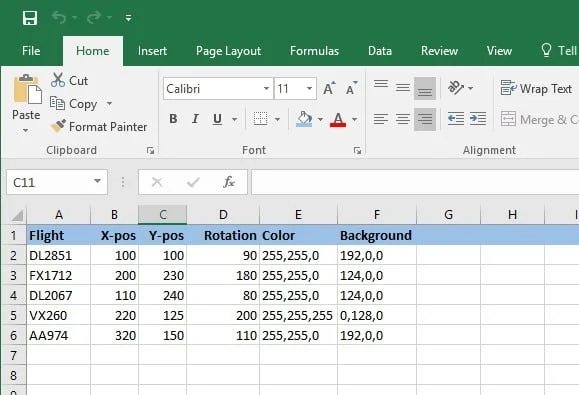This screenshot has height=395, width=579.
Task: Click the Redo arrow icon
Action: 93,17
